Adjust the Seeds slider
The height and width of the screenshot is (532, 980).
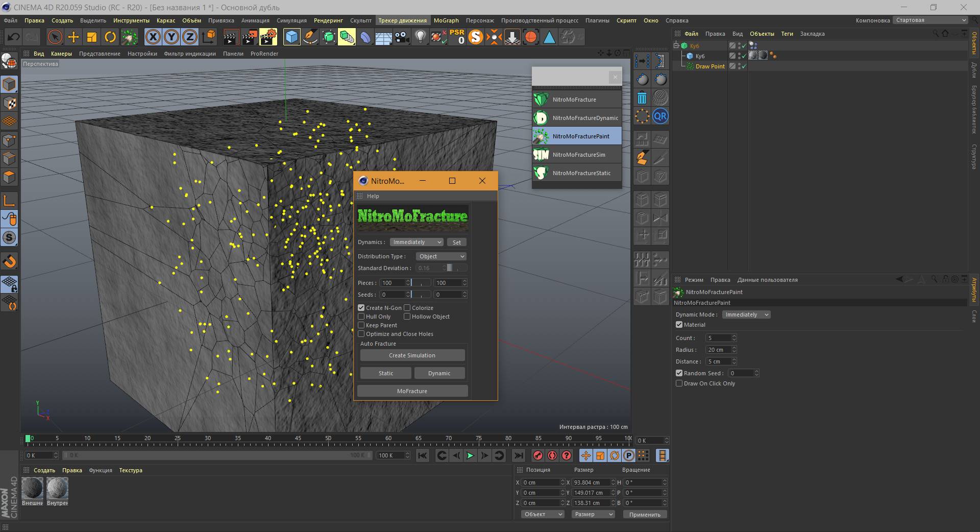[x=421, y=295]
